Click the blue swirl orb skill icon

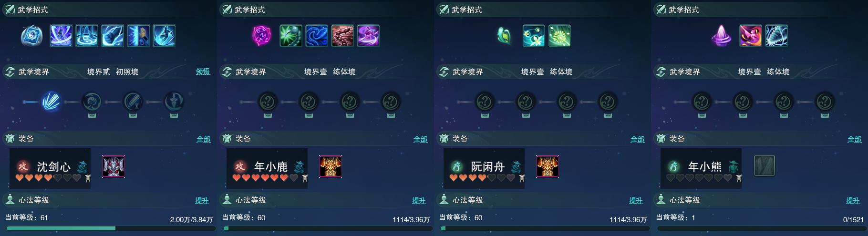[32, 36]
